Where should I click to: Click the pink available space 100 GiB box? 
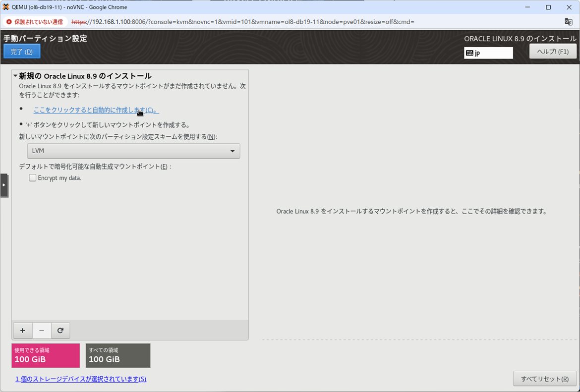(46, 355)
